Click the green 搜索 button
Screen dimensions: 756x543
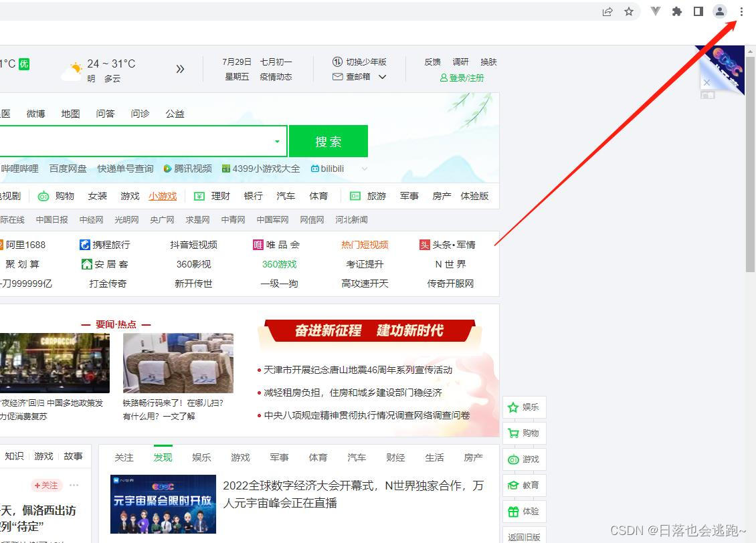[328, 141]
